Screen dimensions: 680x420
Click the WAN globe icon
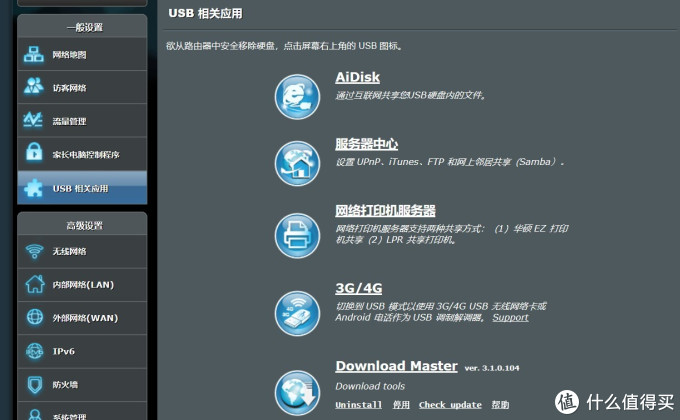click(35, 317)
